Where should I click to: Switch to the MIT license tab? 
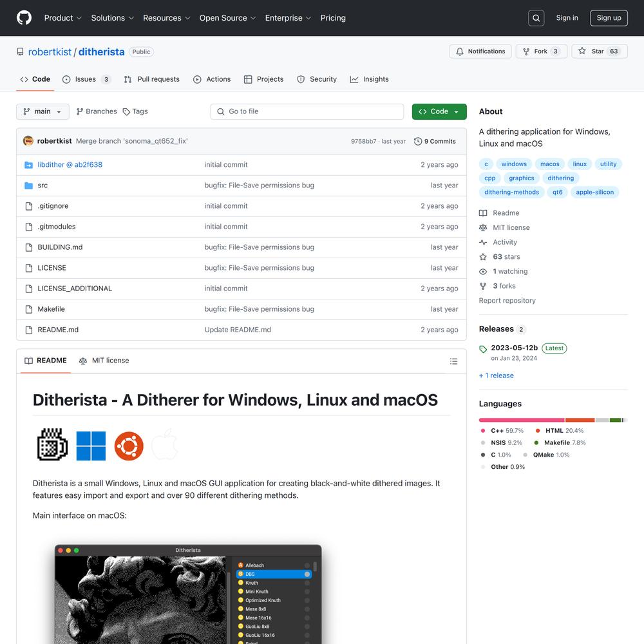point(104,361)
